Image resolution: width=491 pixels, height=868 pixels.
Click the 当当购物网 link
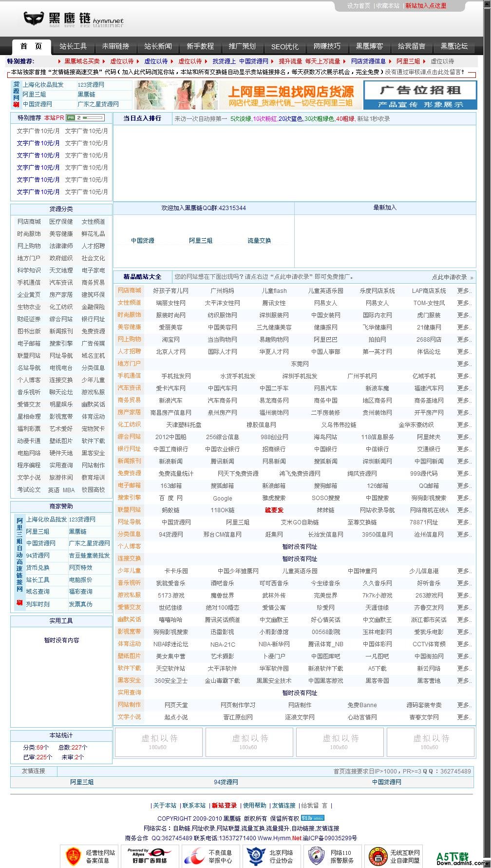(x=222, y=340)
